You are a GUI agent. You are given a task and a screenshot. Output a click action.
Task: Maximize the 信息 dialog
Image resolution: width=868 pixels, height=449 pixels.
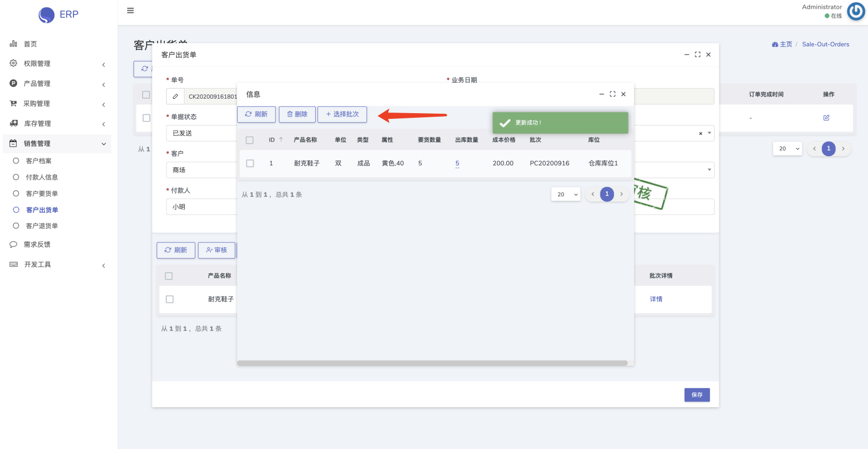(612, 94)
